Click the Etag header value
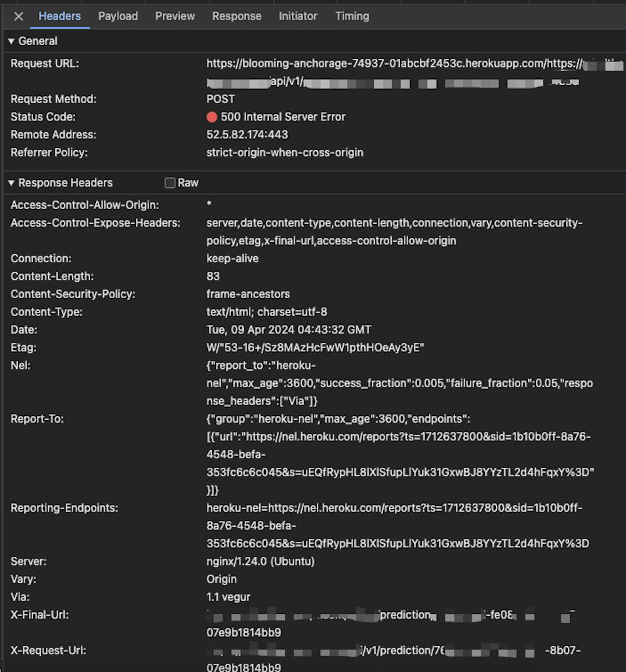 point(316,348)
